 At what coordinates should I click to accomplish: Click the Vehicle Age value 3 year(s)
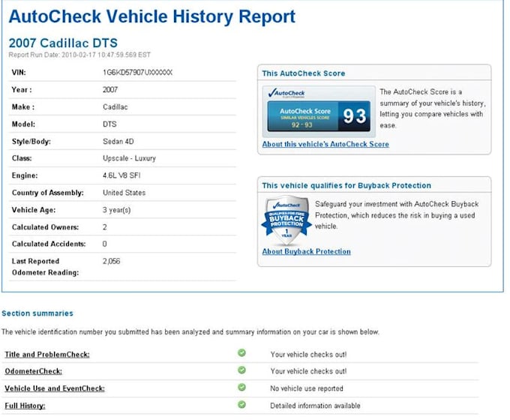pyautogui.click(x=117, y=210)
